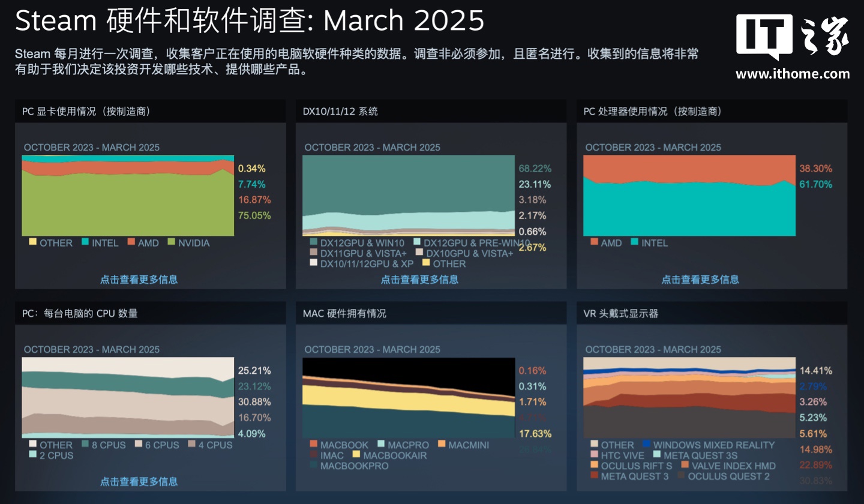Click the 17.63% value in MAC hardware panel

tap(535, 434)
